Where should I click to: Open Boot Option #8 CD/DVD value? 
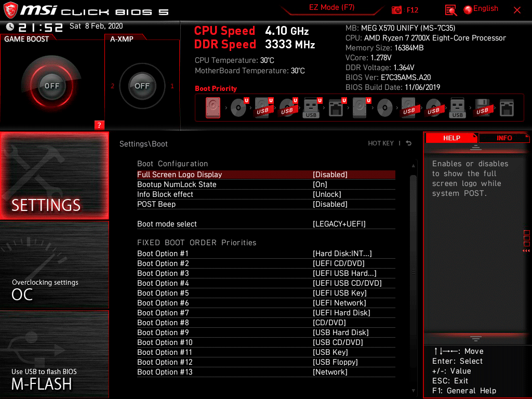(329, 322)
